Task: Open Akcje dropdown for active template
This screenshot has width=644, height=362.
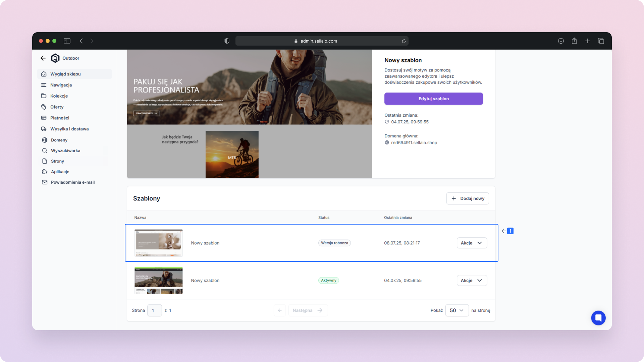Action: click(472, 281)
